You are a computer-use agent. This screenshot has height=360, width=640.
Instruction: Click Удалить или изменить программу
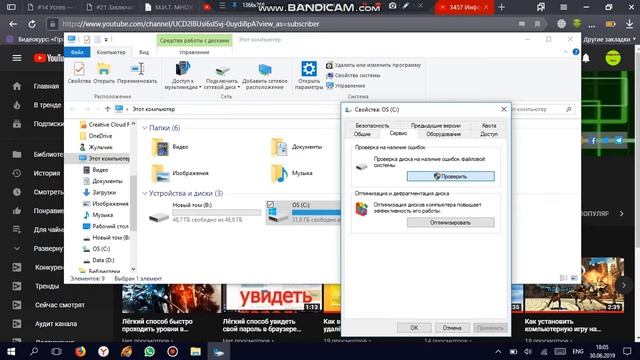[x=373, y=65]
